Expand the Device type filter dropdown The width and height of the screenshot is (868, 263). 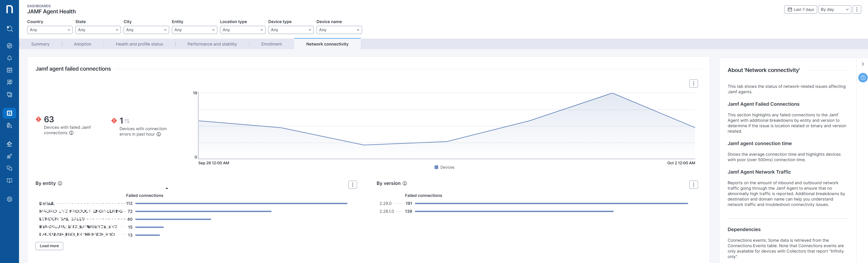pos(290,30)
